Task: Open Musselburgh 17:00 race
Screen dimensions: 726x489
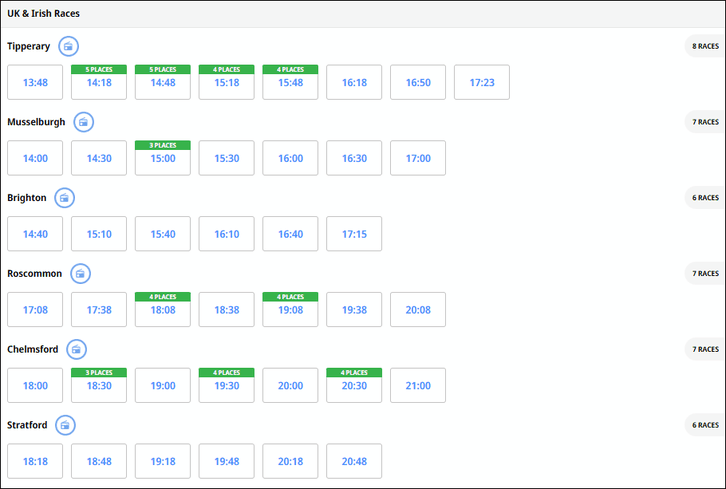Action: coord(418,158)
